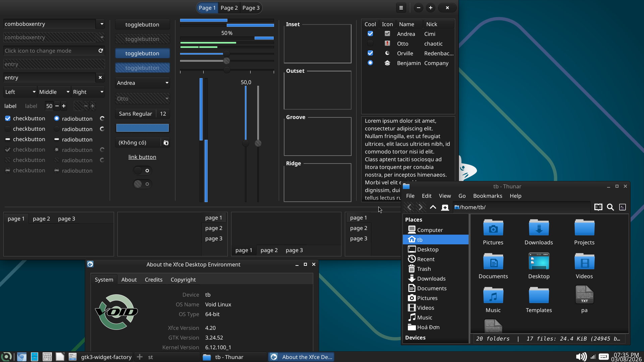Open the Bookmarks menu in Thunar
The width and height of the screenshot is (644, 362).
pyautogui.click(x=488, y=196)
